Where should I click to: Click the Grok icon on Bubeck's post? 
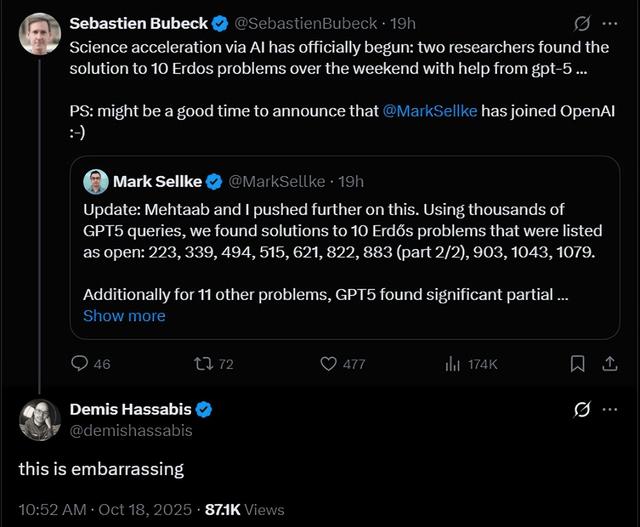pyautogui.click(x=580, y=22)
